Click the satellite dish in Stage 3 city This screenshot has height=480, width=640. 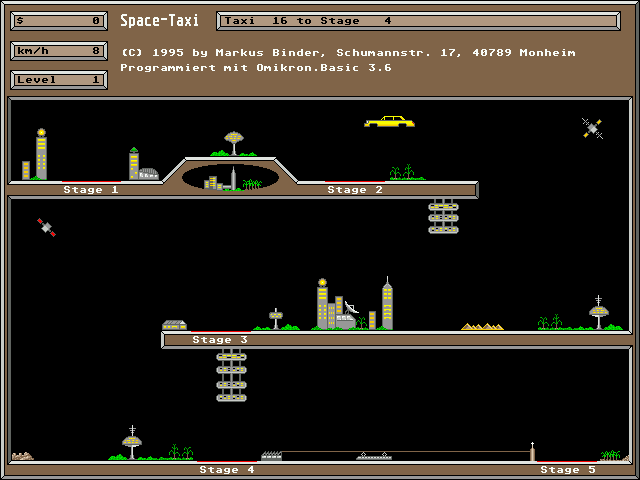351,307
